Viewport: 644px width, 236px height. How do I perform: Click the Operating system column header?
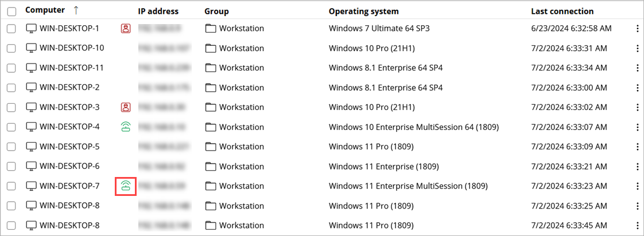coord(363,11)
